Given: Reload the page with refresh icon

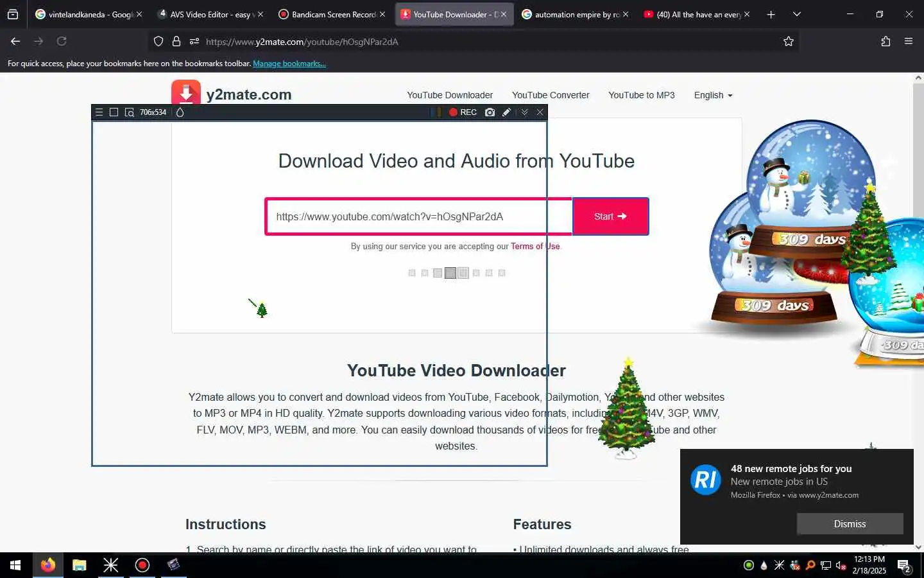Looking at the screenshot, I should tap(62, 41).
